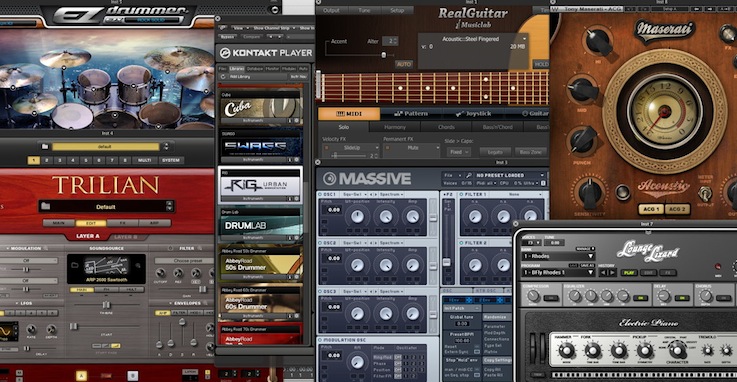Image resolution: width=737 pixels, height=382 pixels.
Task: Adjust the Maserati PUNCH knob
Action: (582, 140)
